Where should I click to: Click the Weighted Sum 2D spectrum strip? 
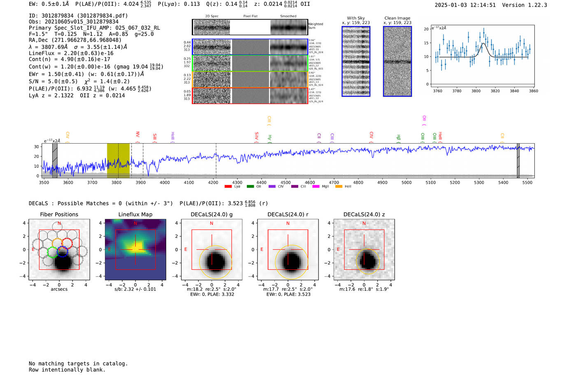250,27
